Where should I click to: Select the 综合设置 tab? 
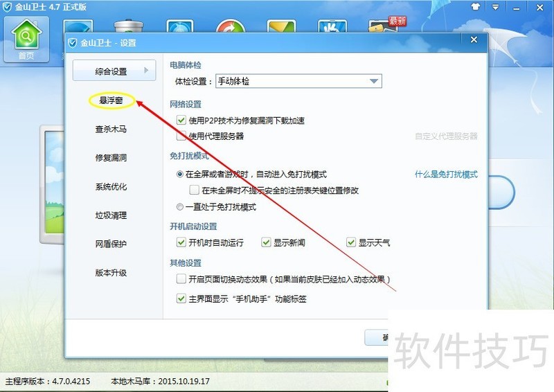(x=114, y=71)
